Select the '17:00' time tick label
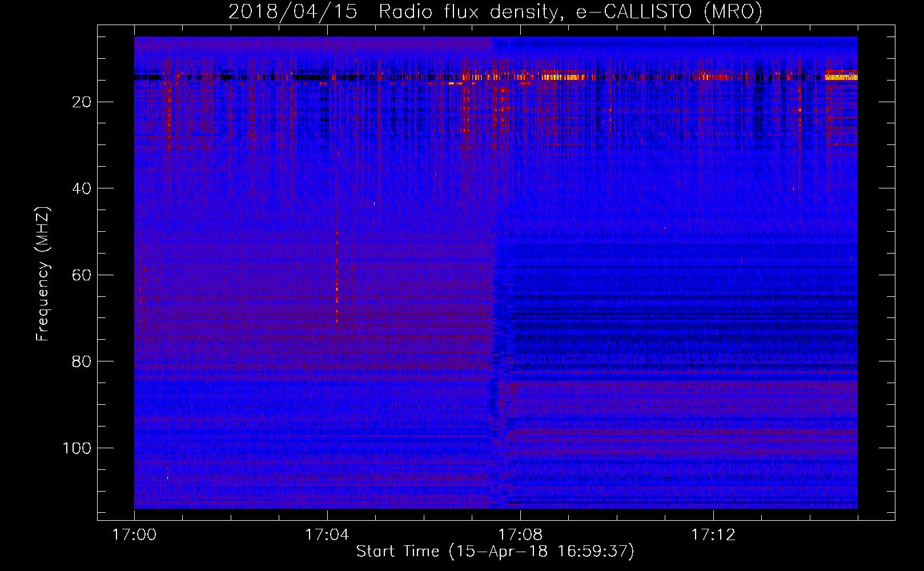Viewport: 924px width, 571px height. pos(134,535)
